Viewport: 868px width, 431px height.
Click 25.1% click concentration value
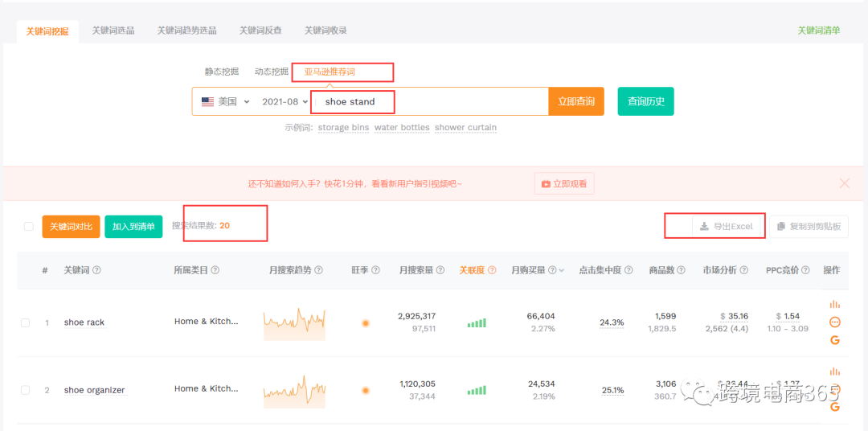[x=612, y=390]
